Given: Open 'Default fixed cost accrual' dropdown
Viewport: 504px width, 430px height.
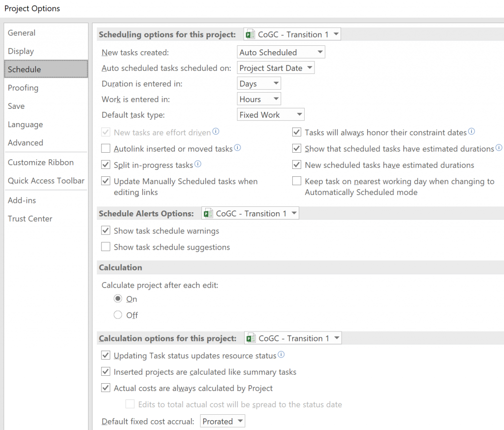Looking at the screenshot, I should (x=222, y=421).
